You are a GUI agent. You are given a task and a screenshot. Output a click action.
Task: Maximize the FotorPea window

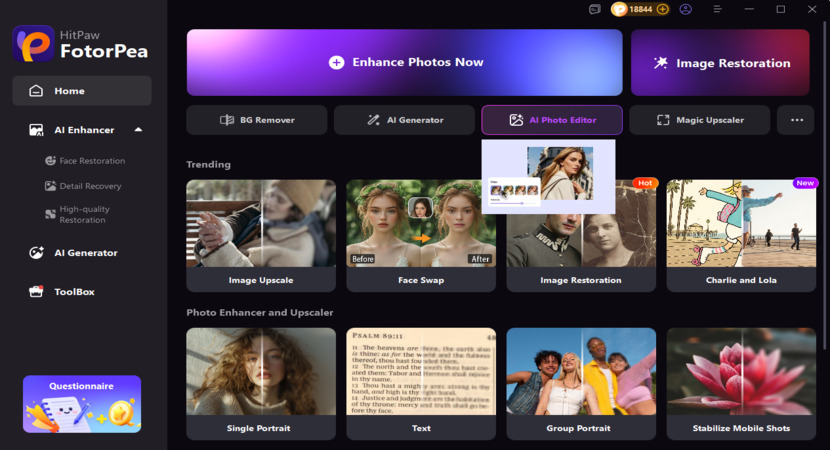pos(781,9)
